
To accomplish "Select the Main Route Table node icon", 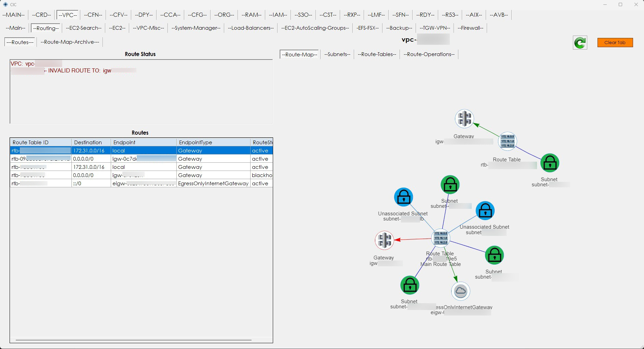I will tap(441, 238).
